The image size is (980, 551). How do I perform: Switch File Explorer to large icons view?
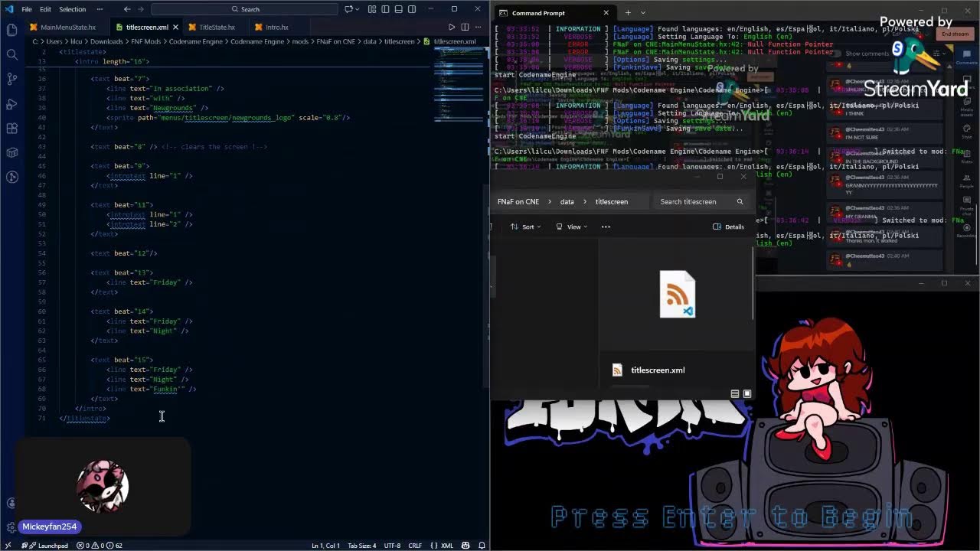coord(747,393)
